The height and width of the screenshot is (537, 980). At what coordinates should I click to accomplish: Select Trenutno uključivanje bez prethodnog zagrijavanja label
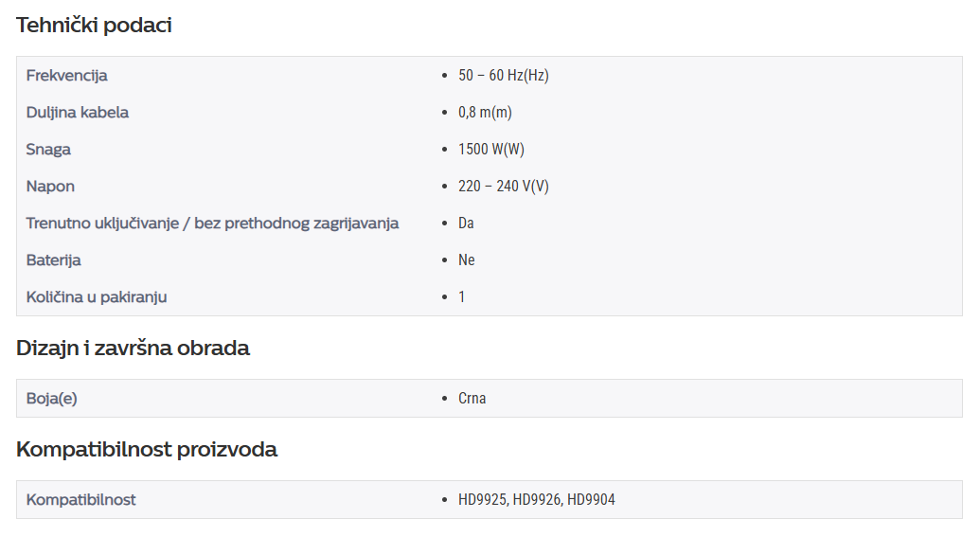pos(212,224)
